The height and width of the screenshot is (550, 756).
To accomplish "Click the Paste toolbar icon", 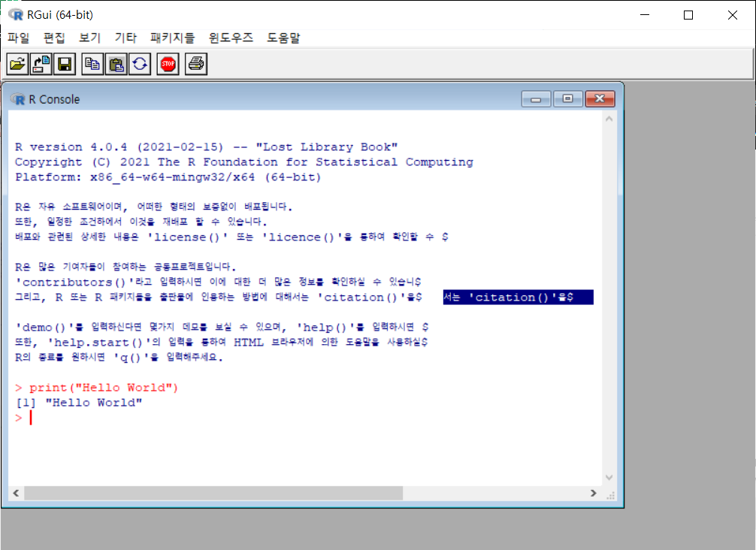I will point(116,64).
